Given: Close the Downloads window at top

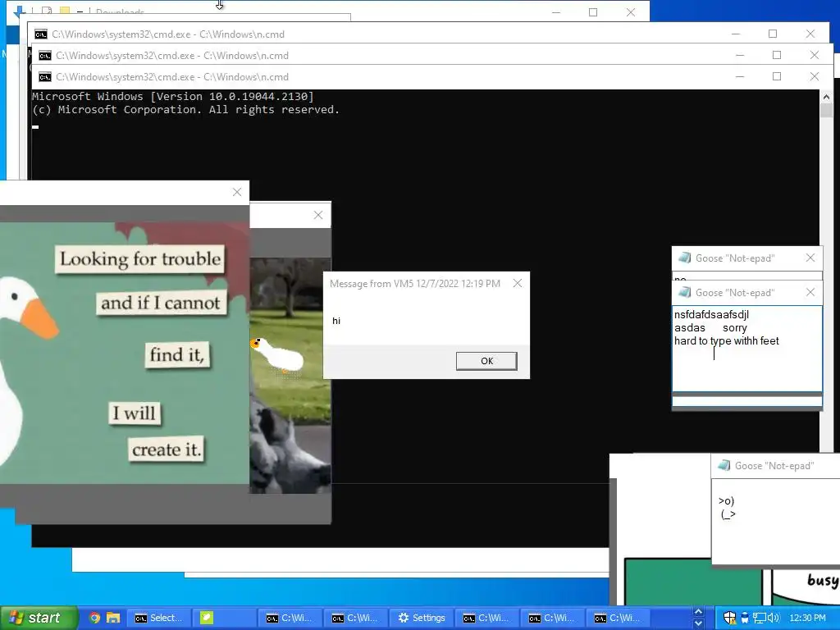Looking at the screenshot, I should point(631,12).
